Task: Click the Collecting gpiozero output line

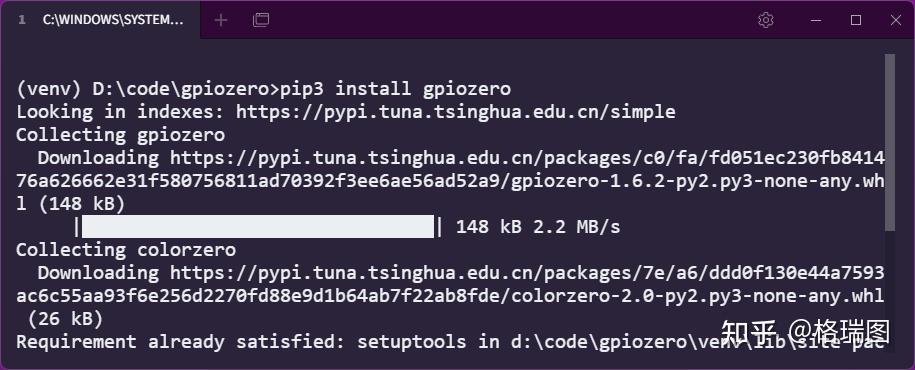Action: pyautogui.click(x=120, y=135)
